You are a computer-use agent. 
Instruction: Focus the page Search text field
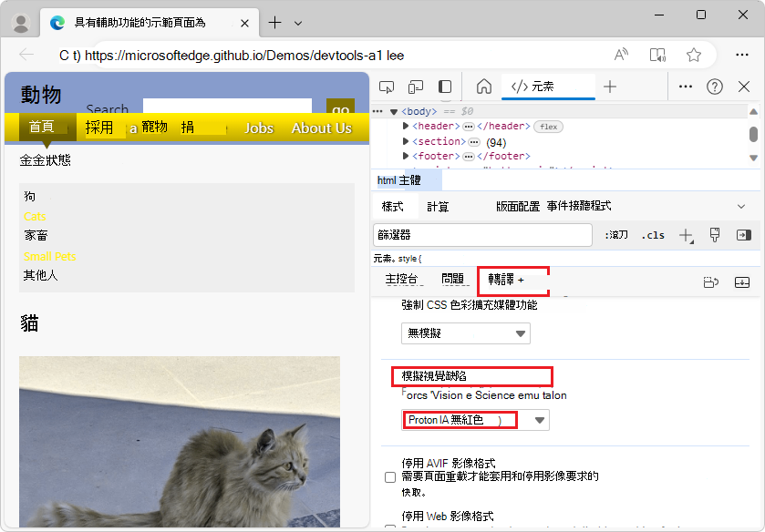point(227,106)
